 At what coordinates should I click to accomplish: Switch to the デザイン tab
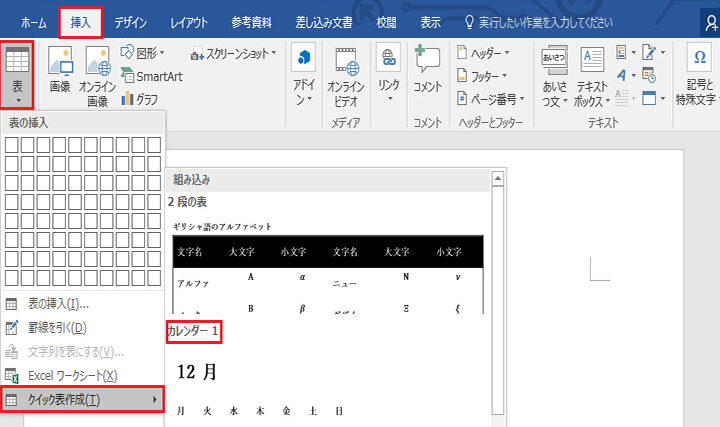pyautogui.click(x=130, y=22)
